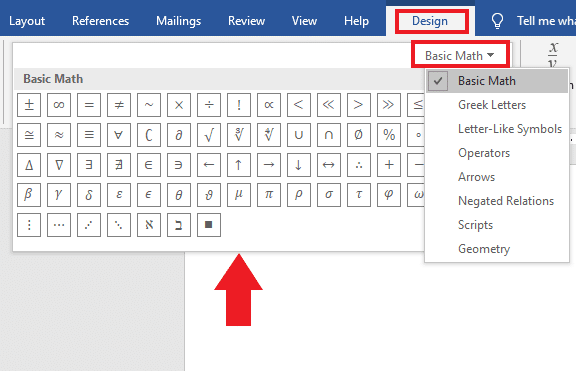
Task: Insert the Greek delta lowercase symbol
Action: [89, 195]
